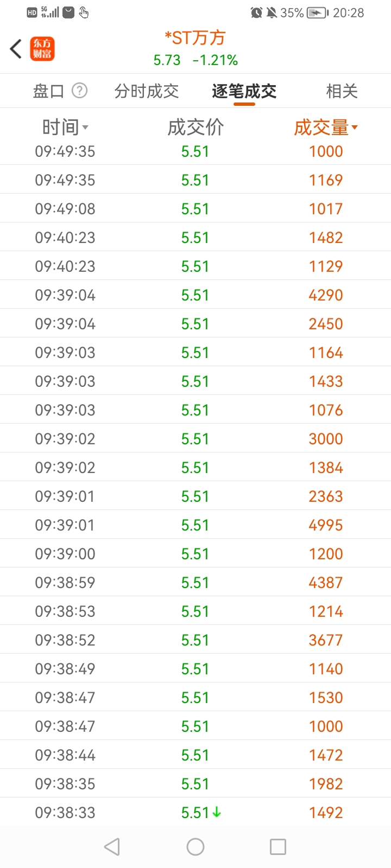
Task: Toggle the 成交量 sort order arrow
Action: [x=355, y=127]
